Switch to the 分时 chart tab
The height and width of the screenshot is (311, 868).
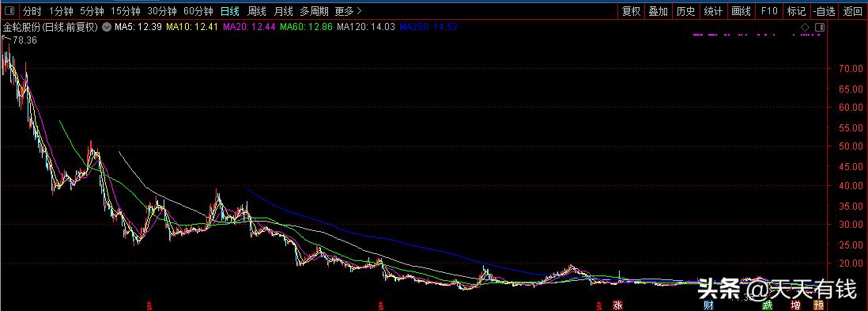[32, 11]
